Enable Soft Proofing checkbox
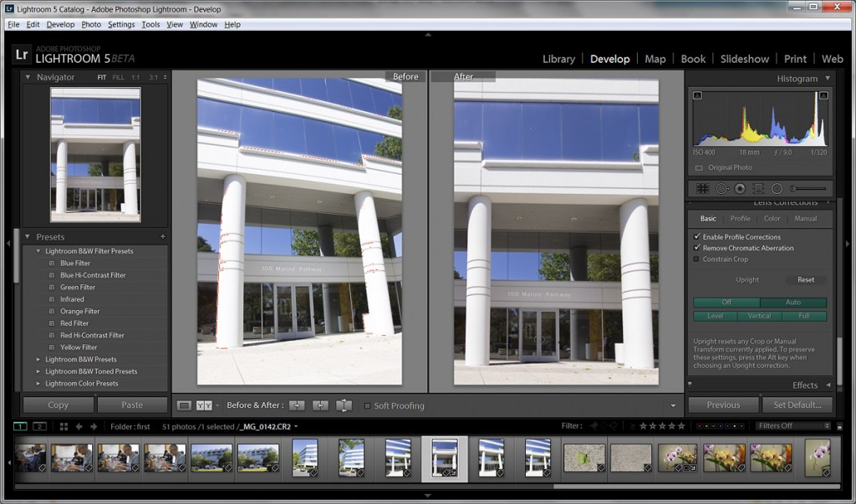 (x=368, y=405)
